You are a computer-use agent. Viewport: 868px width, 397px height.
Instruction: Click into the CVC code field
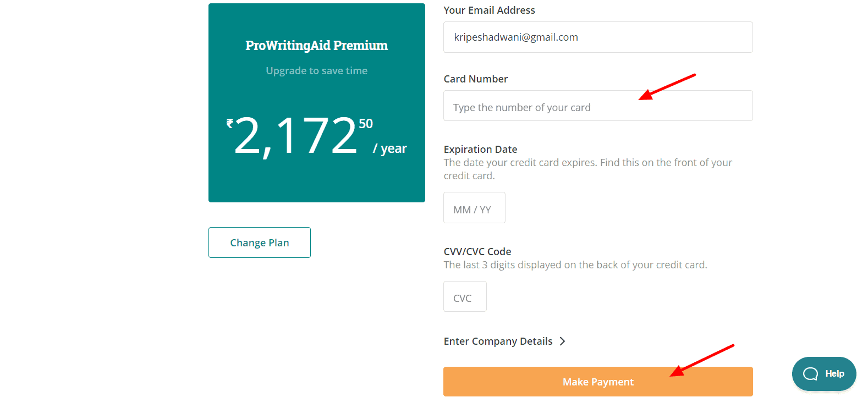[x=465, y=296]
